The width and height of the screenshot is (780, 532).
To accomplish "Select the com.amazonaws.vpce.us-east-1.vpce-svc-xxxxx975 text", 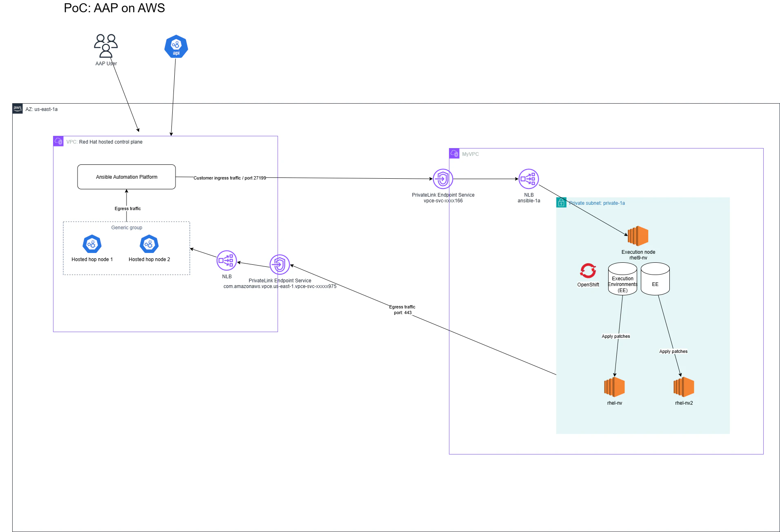I will tap(280, 286).
